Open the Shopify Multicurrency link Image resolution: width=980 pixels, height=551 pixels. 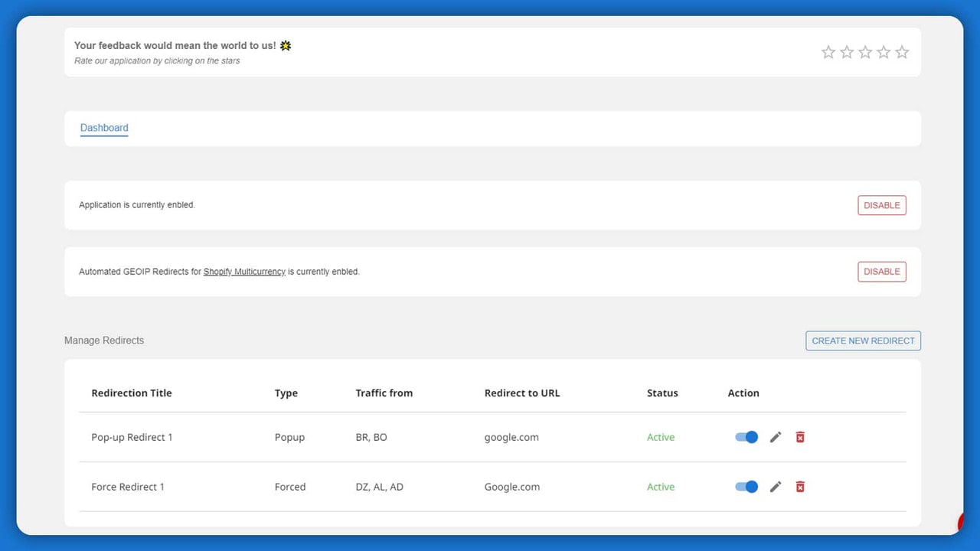point(244,272)
